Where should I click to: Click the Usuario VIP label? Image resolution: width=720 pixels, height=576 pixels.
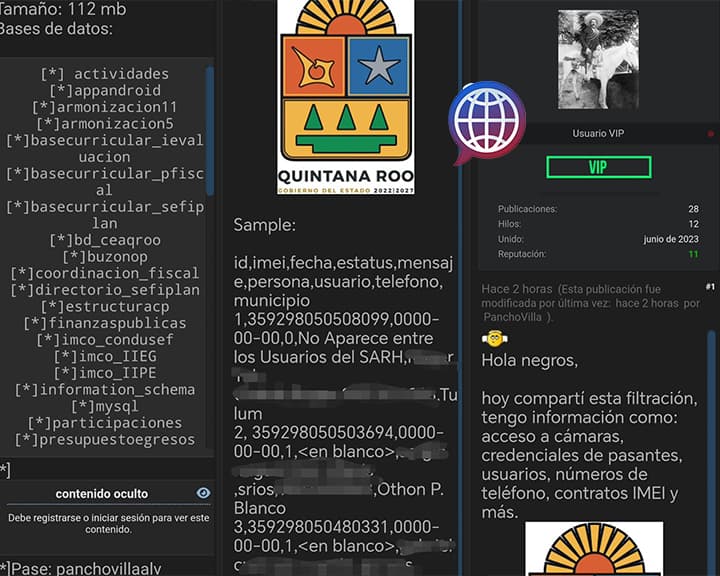[x=598, y=133]
